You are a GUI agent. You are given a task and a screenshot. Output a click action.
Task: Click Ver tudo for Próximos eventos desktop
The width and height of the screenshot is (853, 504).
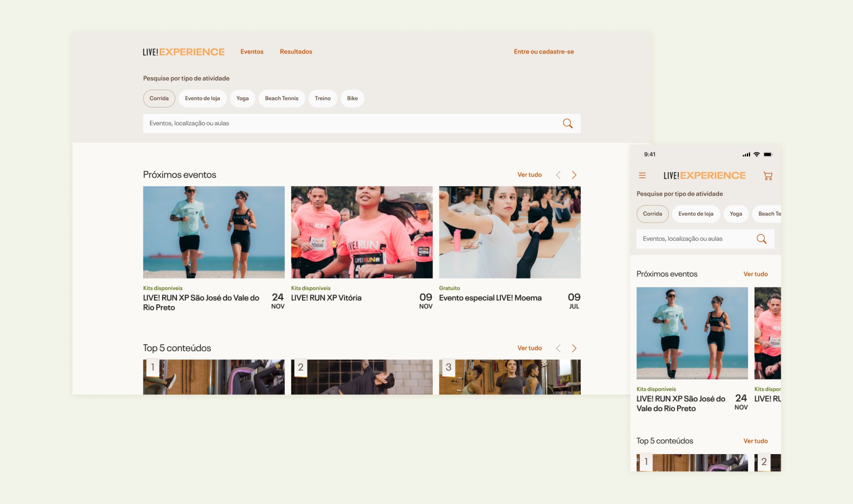point(529,175)
